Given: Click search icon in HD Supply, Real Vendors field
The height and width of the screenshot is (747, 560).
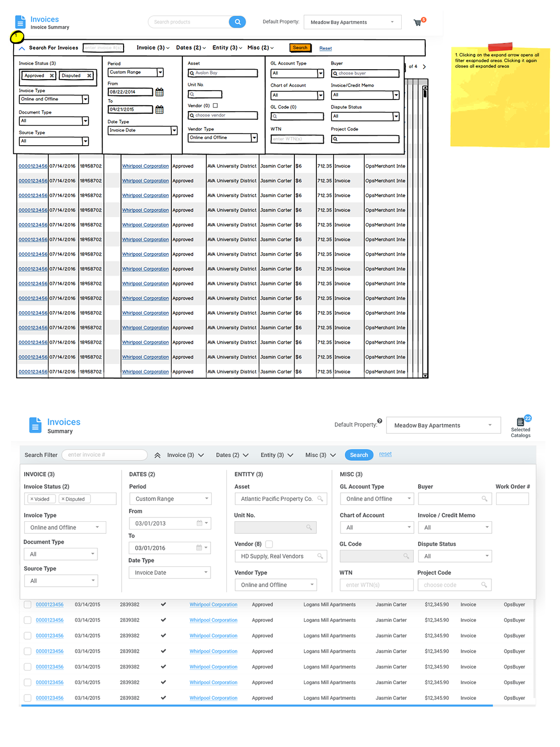Looking at the screenshot, I should pyautogui.click(x=320, y=556).
